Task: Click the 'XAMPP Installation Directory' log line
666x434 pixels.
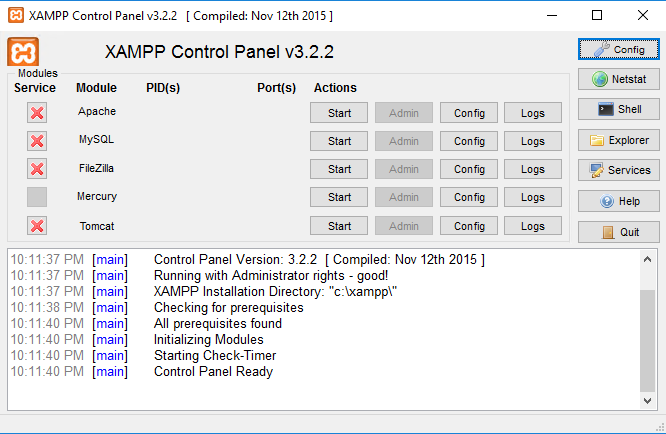Action: pyautogui.click(x=275, y=292)
